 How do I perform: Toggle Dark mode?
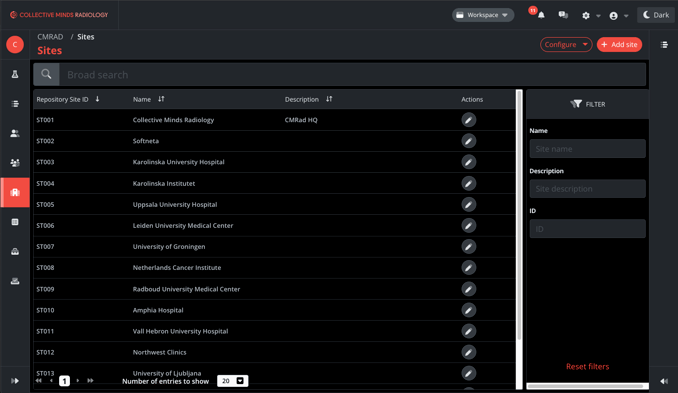656,15
